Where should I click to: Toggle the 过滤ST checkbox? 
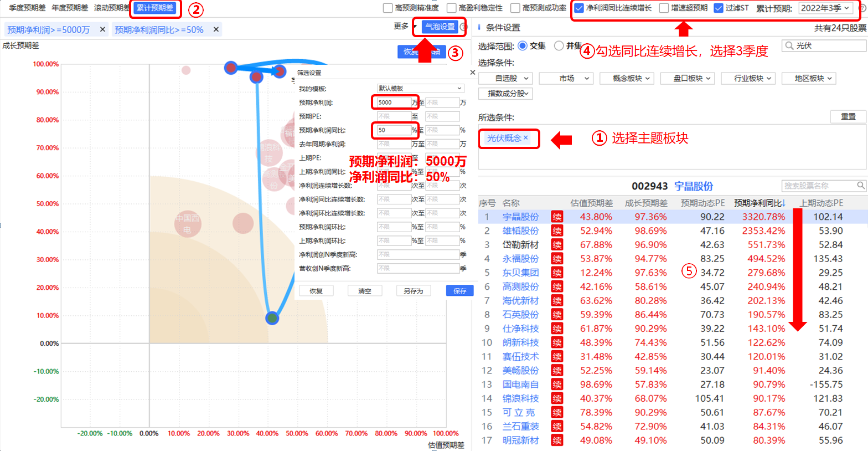click(x=719, y=8)
